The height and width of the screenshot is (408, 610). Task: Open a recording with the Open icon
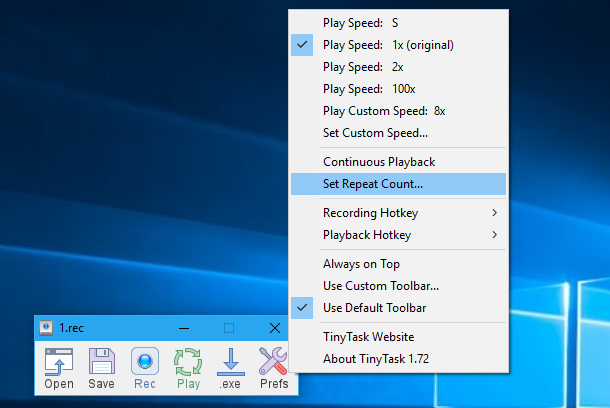pyautogui.click(x=59, y=368)
